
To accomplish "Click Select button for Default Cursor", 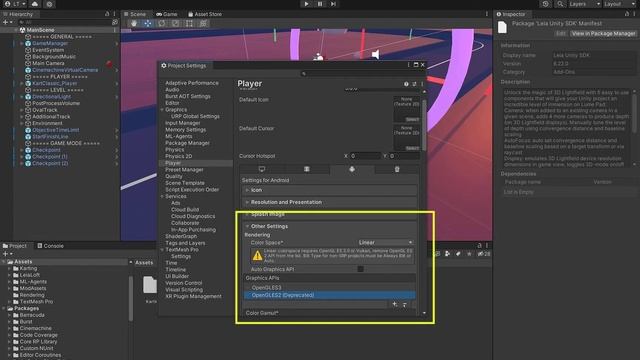I will (x=412, y=148).
